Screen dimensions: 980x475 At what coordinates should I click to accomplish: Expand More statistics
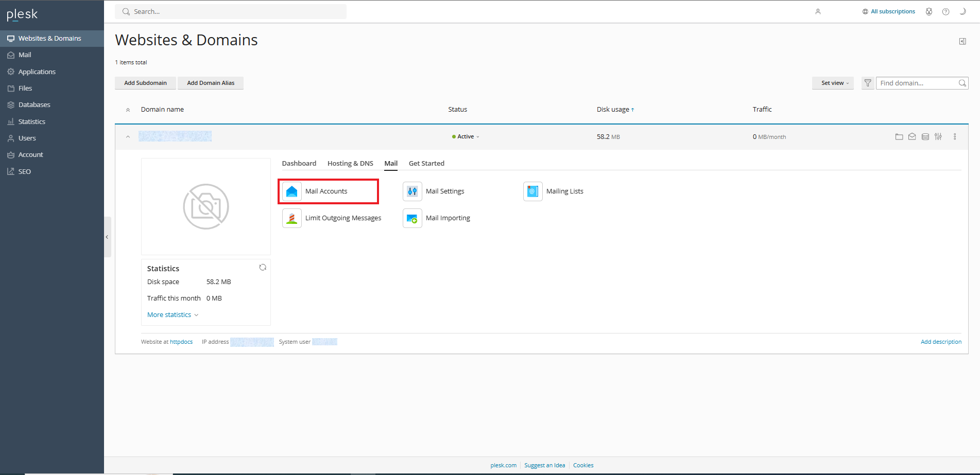point(173,315)
